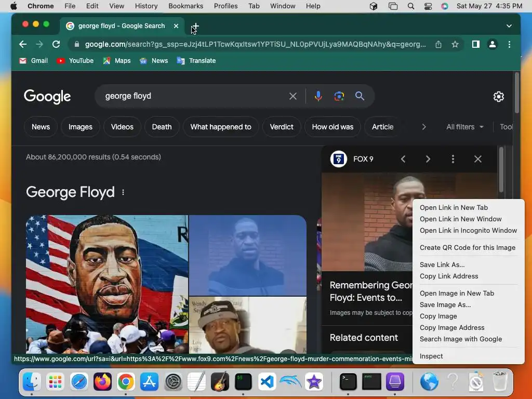Click the magnifier search button

360,96
